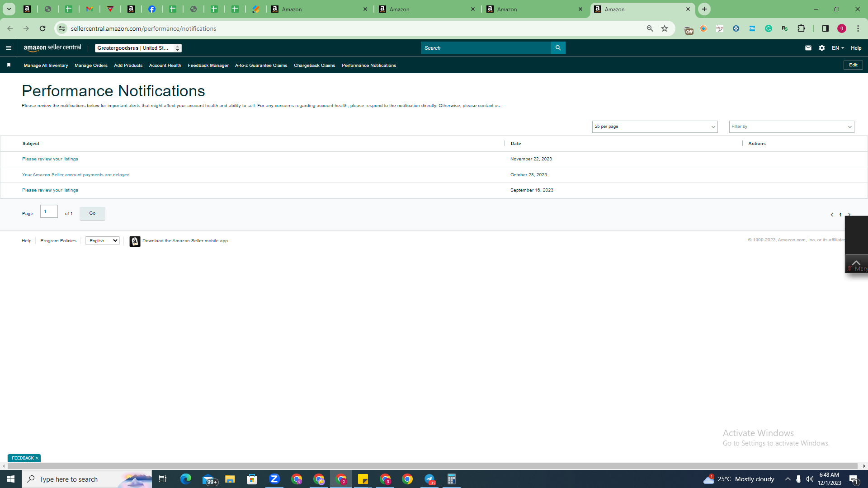Open Account Health menu item
This screenshot has width=868, height=488.
tap(165, 66)
